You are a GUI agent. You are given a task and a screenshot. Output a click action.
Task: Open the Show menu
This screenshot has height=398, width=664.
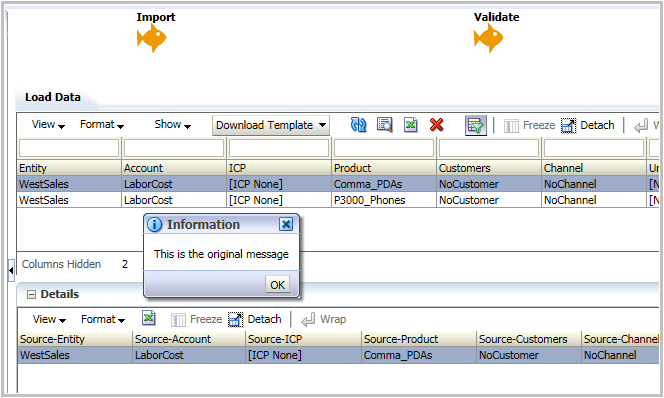[x=172, y=124]
